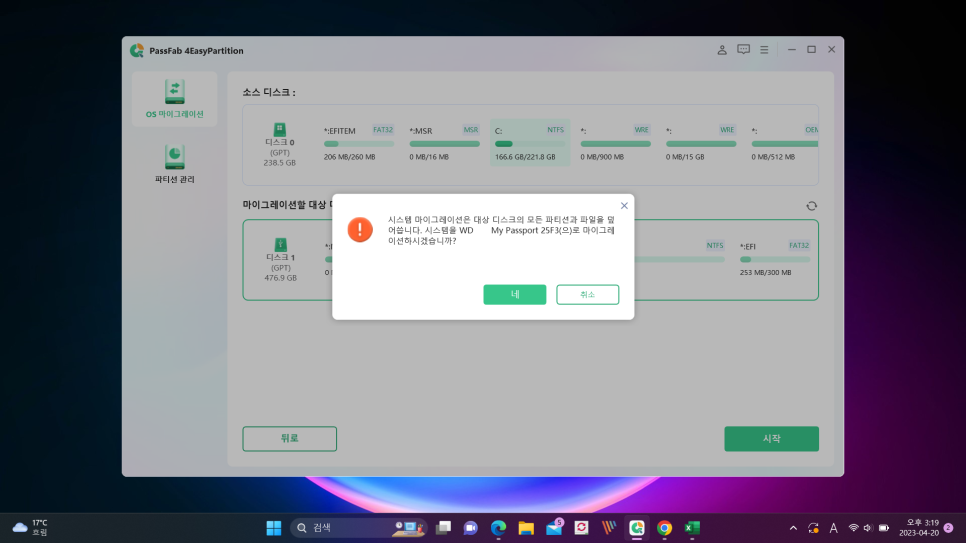The image size is (966, 543).
Task: Open the feedback message icon in title bar
Action: (744, 49)
